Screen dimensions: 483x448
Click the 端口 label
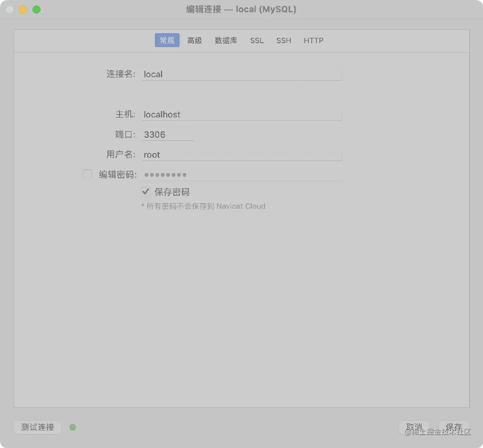point(125,134)
